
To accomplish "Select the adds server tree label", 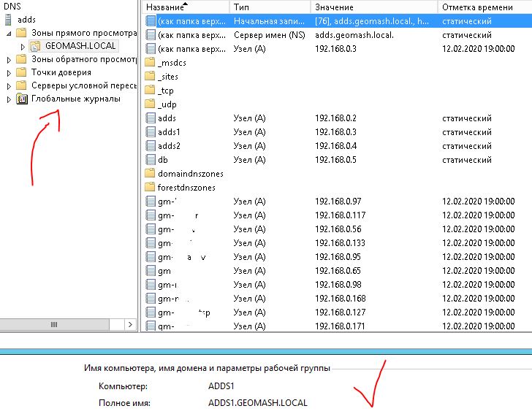I will pos(26,20).
